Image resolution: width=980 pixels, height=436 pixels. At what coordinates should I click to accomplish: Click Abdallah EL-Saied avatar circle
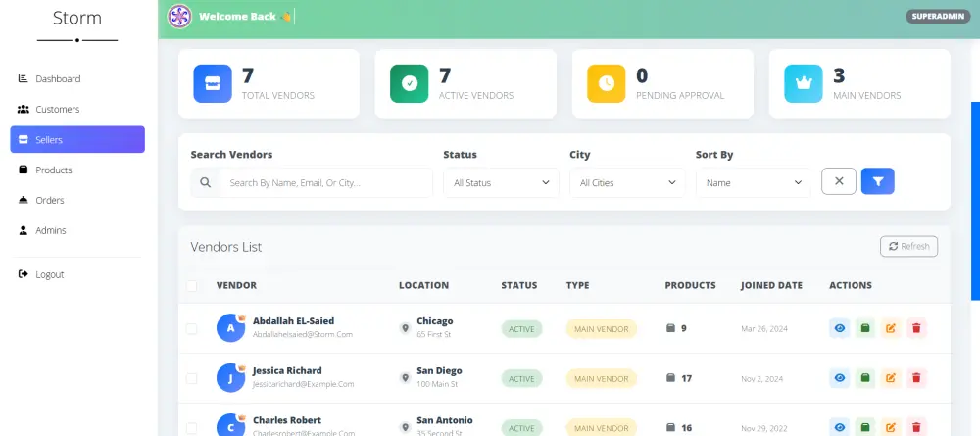(230, 328)
